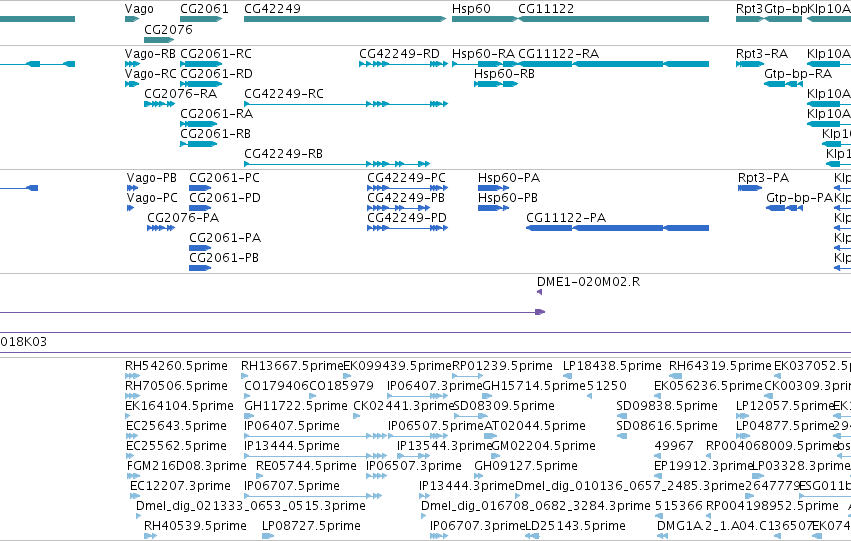Viewport: 851px width, 541px height.
Task: Click EST Dmel_dig_021333_0653_0515.3prime
Action: [x=251, y=506]
